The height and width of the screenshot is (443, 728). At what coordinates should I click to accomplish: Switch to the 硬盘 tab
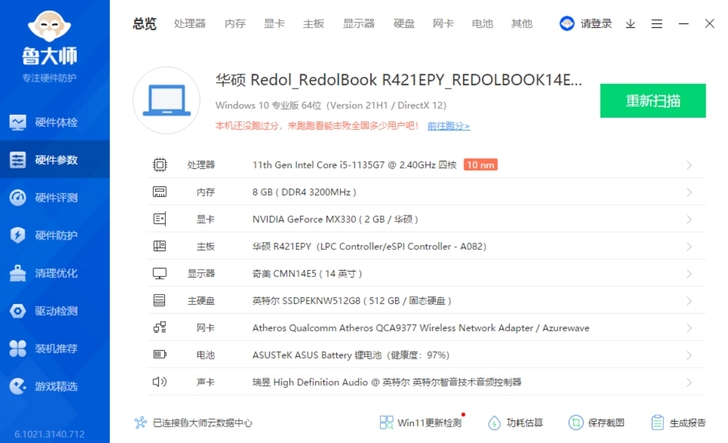point(404,23)
